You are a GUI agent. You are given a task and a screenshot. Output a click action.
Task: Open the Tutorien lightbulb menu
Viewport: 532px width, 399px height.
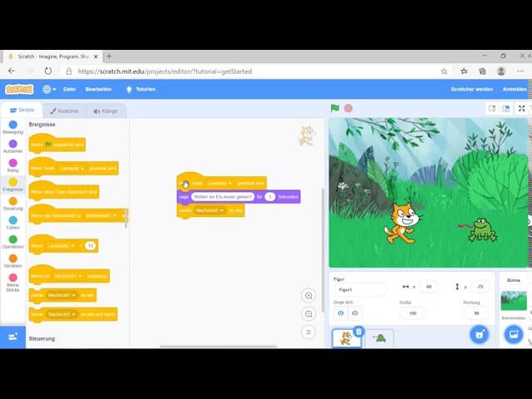pyautogui.click(x=140, y=89)
